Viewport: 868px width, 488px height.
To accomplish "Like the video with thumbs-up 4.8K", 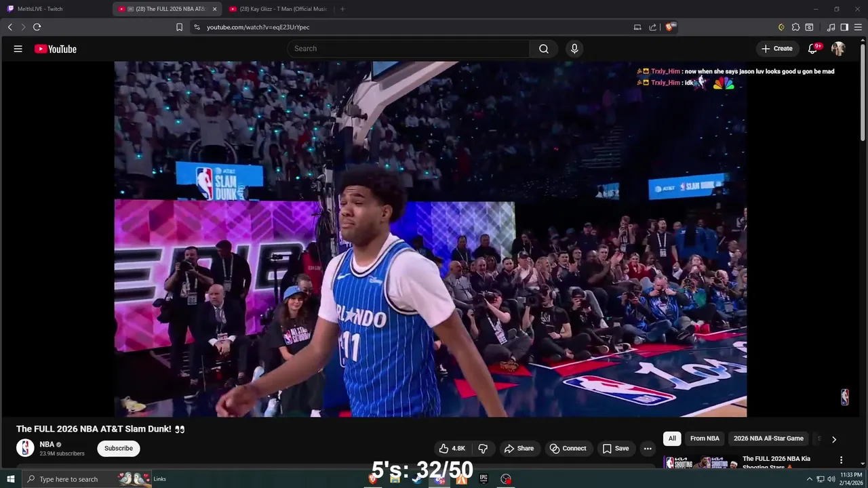I will pos(452,448).
